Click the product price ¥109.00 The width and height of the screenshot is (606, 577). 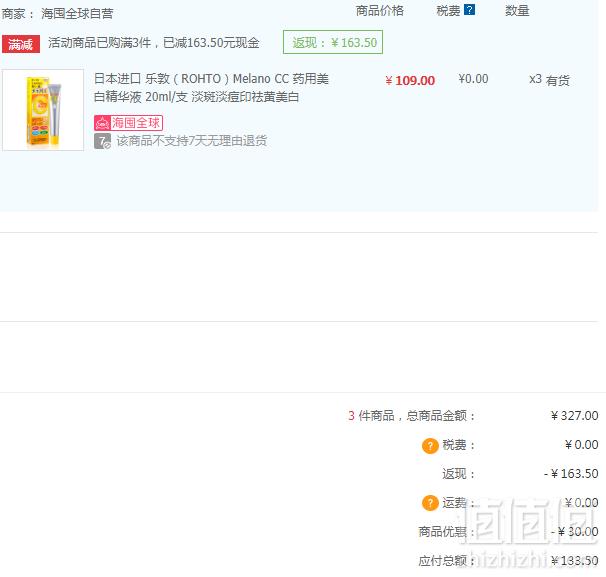(x=410, y=80)
